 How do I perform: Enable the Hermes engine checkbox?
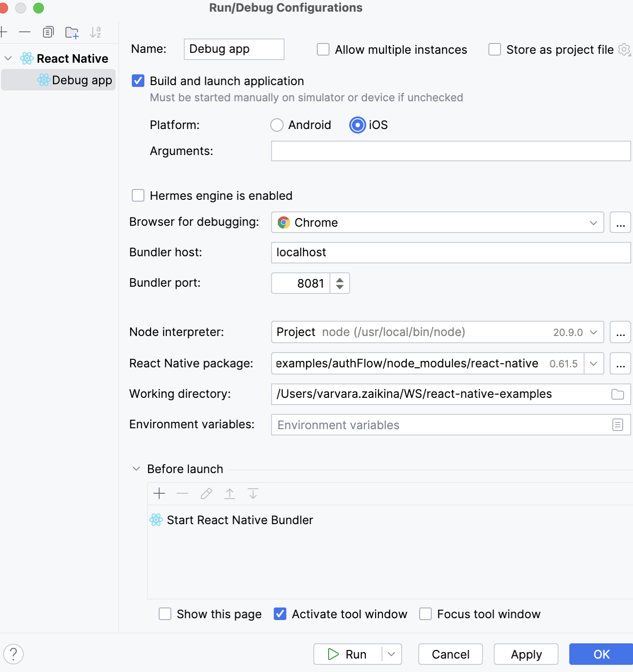pyautogui.click(x=138, y=195)
